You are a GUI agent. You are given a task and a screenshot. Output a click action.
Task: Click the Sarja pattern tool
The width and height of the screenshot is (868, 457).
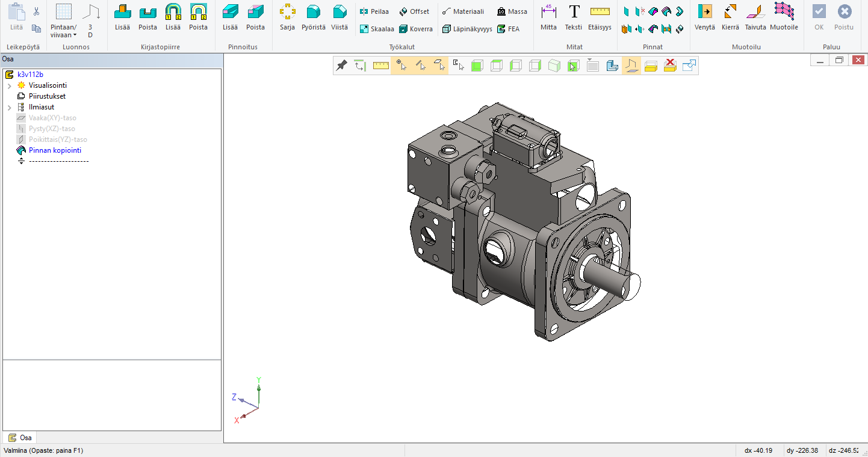(287, 17)
